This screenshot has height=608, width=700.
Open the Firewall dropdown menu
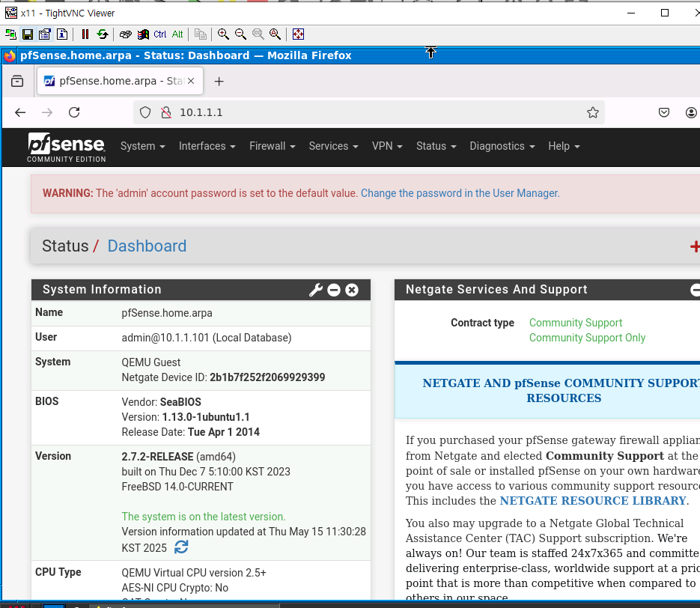point(273,146)
